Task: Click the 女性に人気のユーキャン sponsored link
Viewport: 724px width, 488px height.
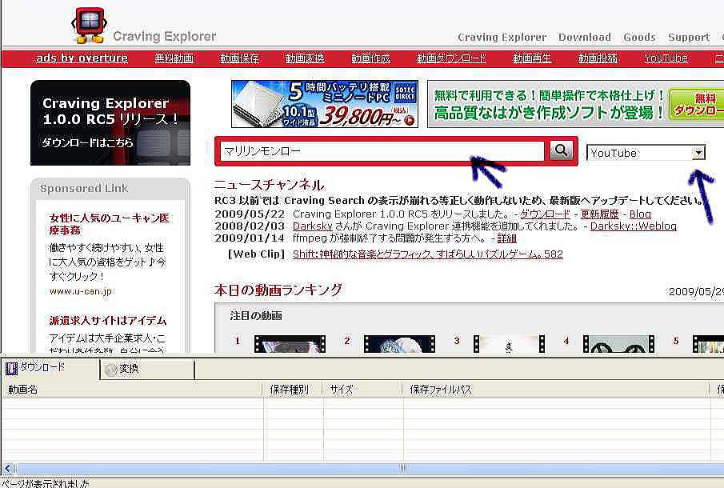Action: [109, 223]
